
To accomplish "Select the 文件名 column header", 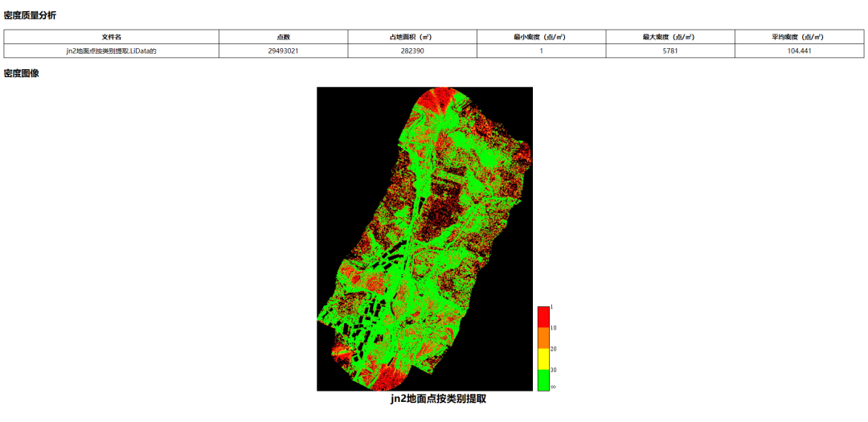I will (x=111, y=37).
